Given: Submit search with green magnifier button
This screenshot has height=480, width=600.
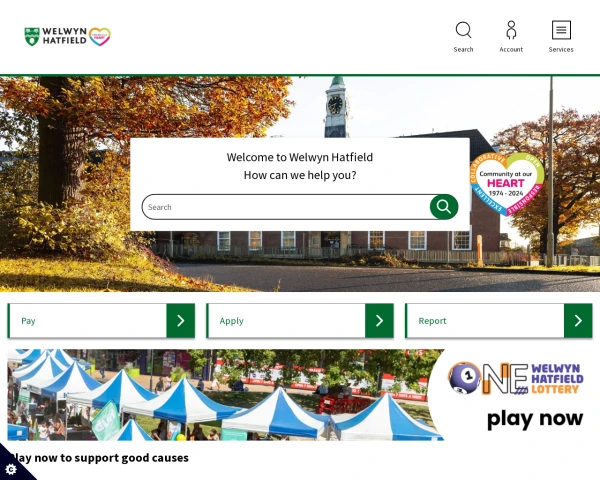Looking at the screenshot, I should (x=444, y=207).
